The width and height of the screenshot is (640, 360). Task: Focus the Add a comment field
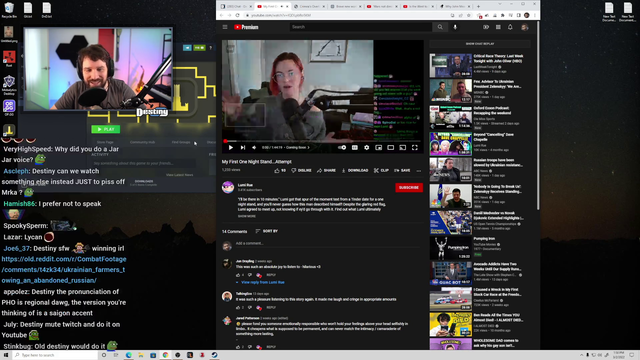click(x=329, y=243)
